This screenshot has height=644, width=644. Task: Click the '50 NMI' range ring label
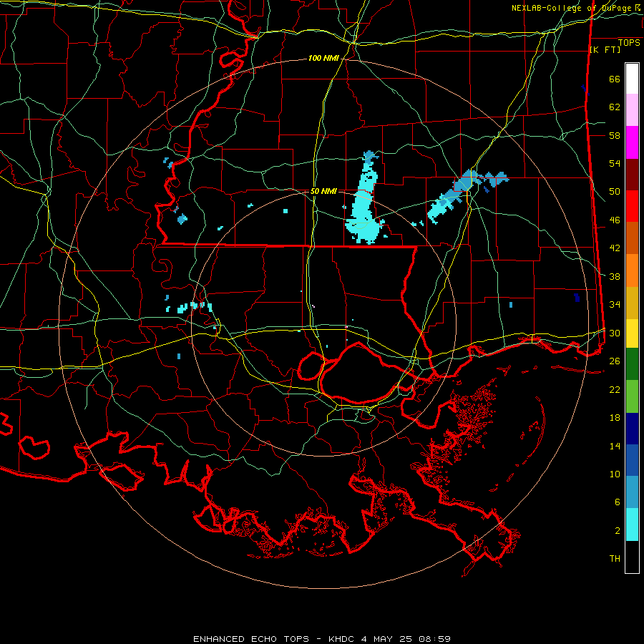323,191
